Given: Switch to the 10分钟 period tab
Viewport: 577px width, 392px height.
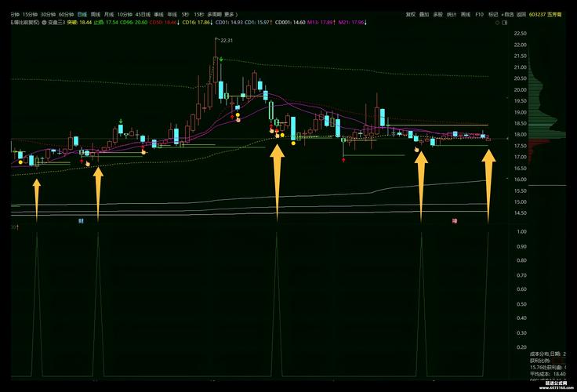Looking at the screenshot, I should (x=125, y=14).
